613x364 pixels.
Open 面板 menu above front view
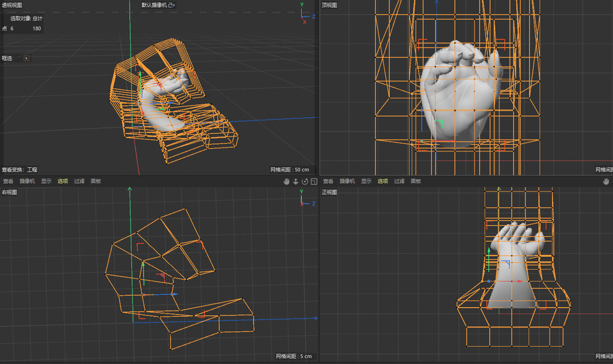(x=415, y=181)
